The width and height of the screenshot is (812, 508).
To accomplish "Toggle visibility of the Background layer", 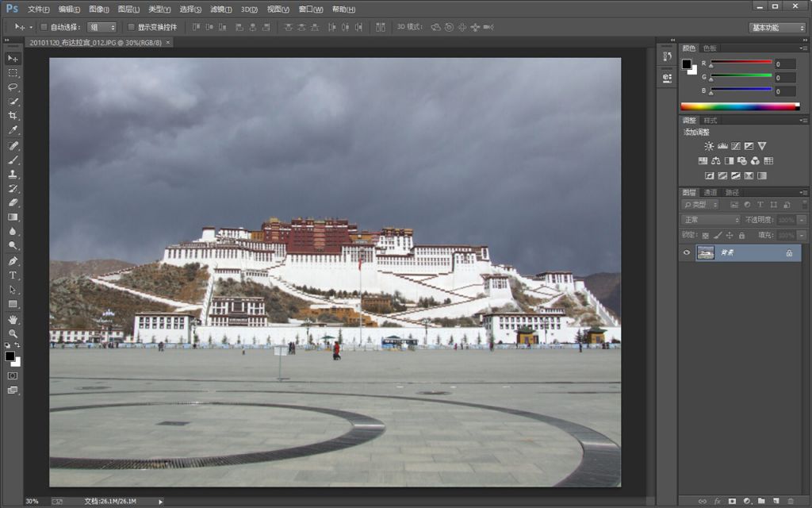I will pos(687,252).
